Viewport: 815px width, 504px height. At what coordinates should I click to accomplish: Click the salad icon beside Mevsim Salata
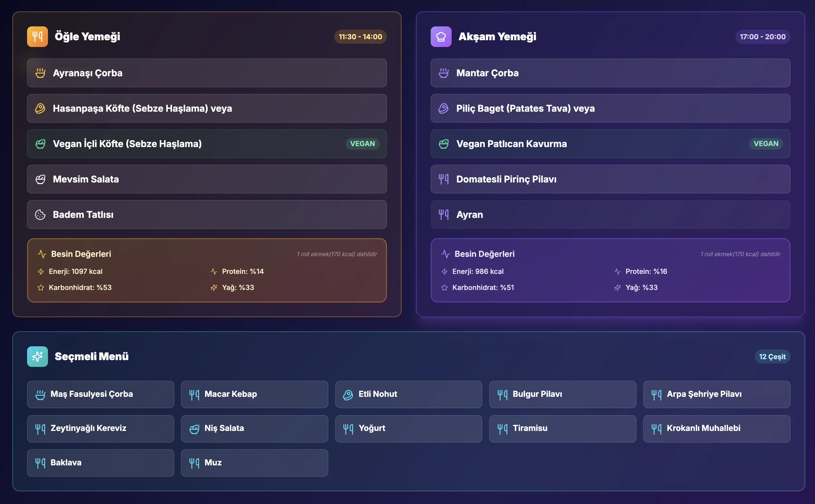coord(40,179)
